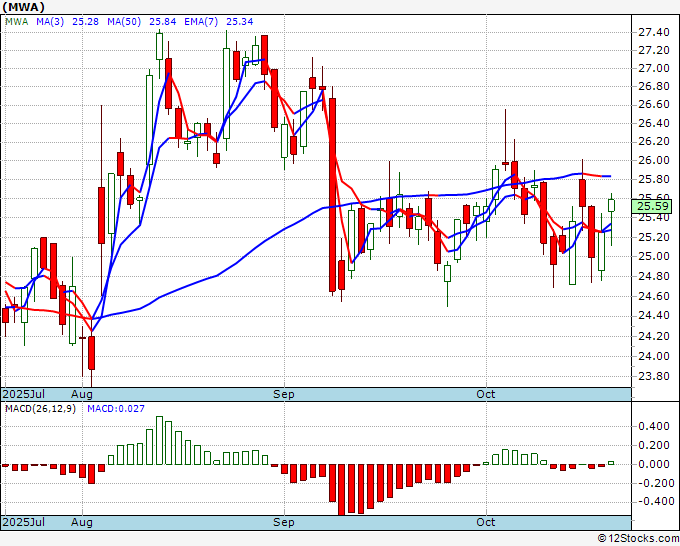Click the current price tag 25.59

[651, 206]
